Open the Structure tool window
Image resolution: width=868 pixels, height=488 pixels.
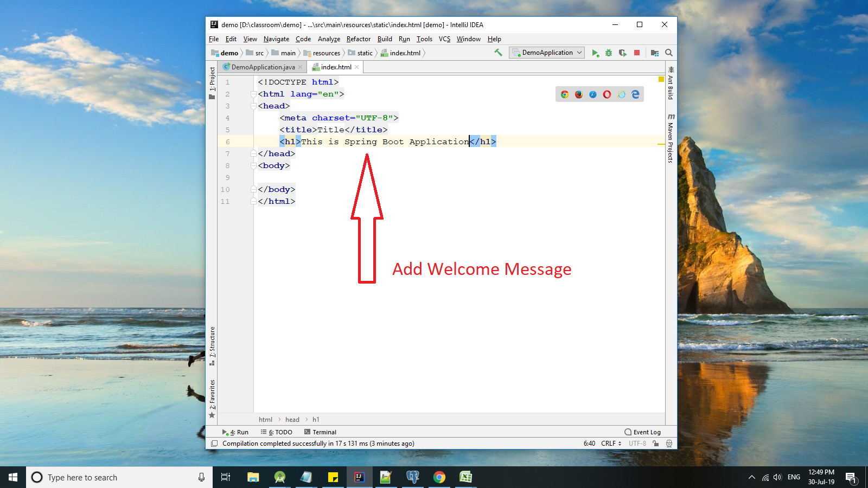(x=212, y=346)
